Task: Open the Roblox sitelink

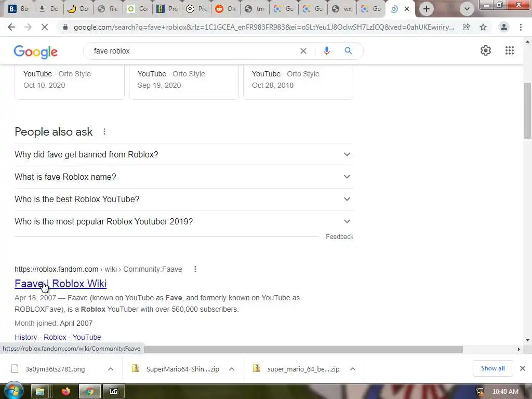Action: (55, 337)
